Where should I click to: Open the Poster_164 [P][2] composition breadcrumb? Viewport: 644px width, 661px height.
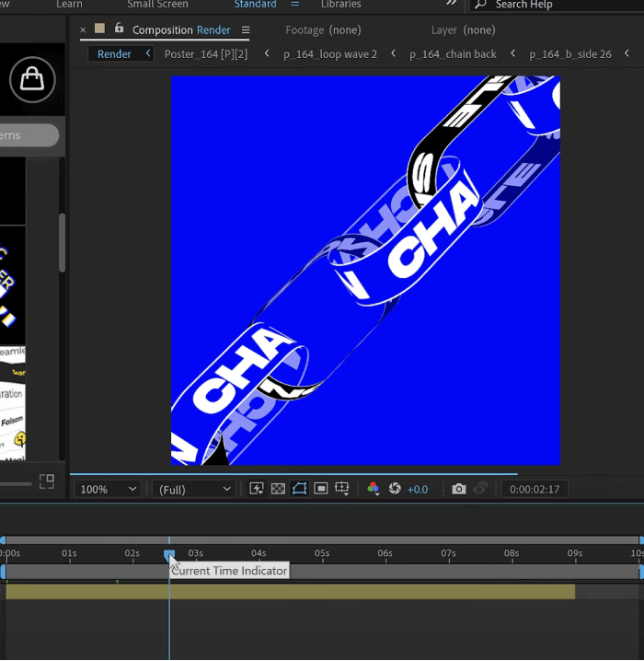click(x=206, y=53)
